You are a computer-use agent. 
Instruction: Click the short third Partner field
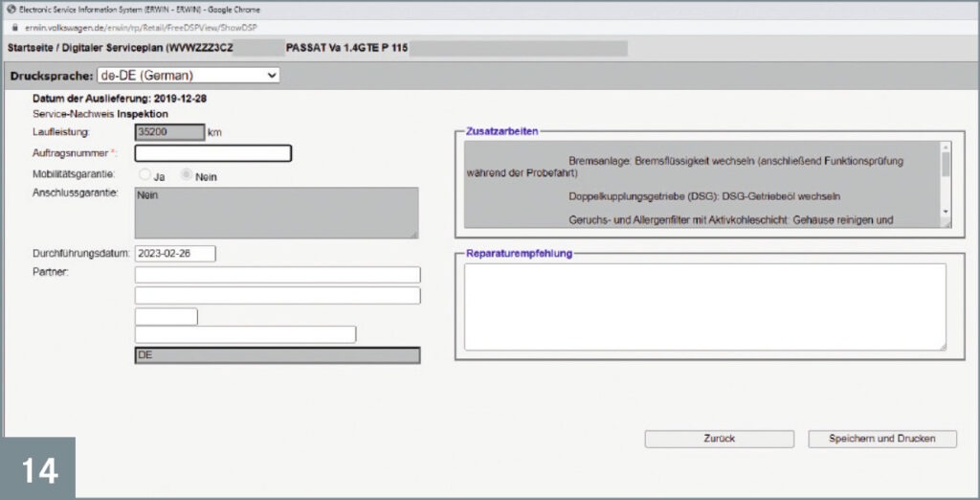[167, 316]
